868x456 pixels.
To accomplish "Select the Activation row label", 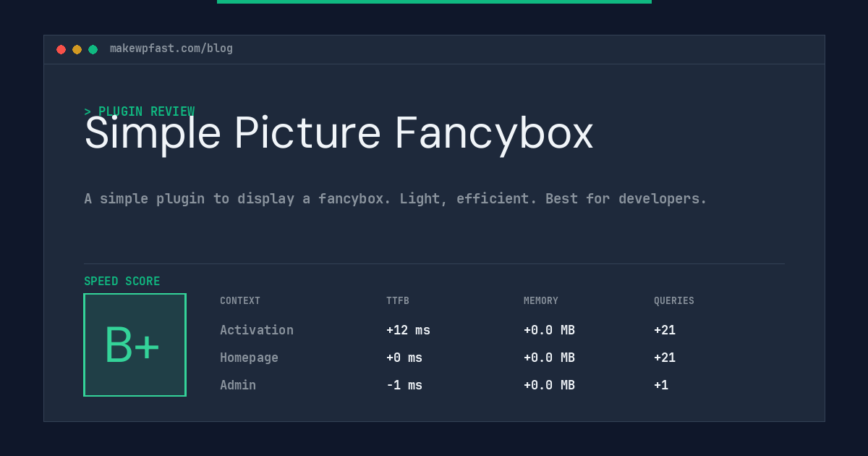I will (257, 330).
